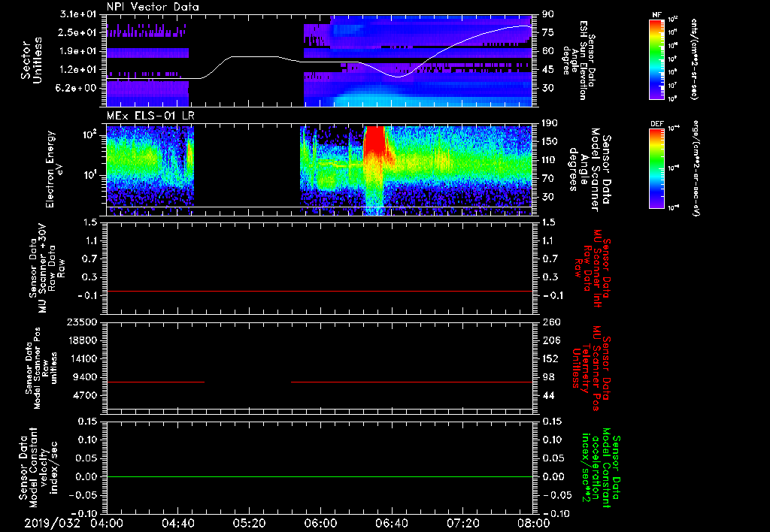770x532 pixels.
Task: Click the 90 sun elevation tick label
Action: (548, 14)
